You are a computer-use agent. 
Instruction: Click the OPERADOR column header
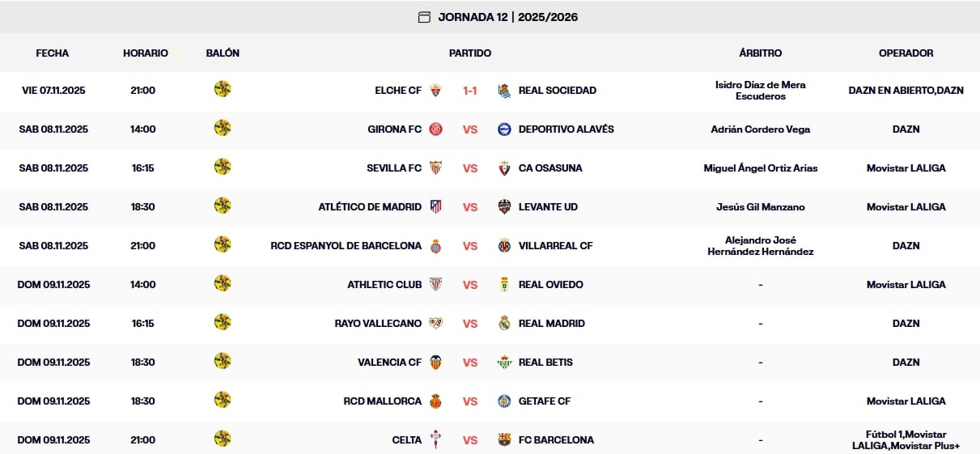[906, 53]
